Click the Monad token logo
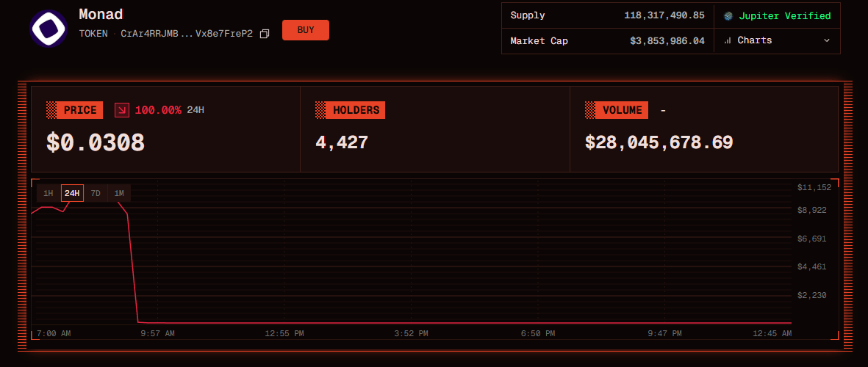This screenshot has width=868, height=367. (x=49, y=29)
